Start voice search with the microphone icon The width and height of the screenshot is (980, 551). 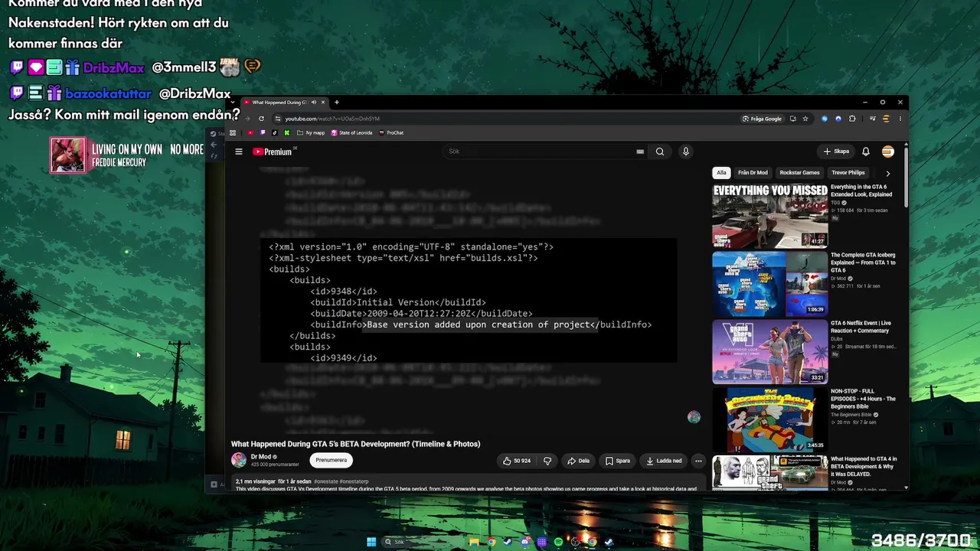[686, 152]
